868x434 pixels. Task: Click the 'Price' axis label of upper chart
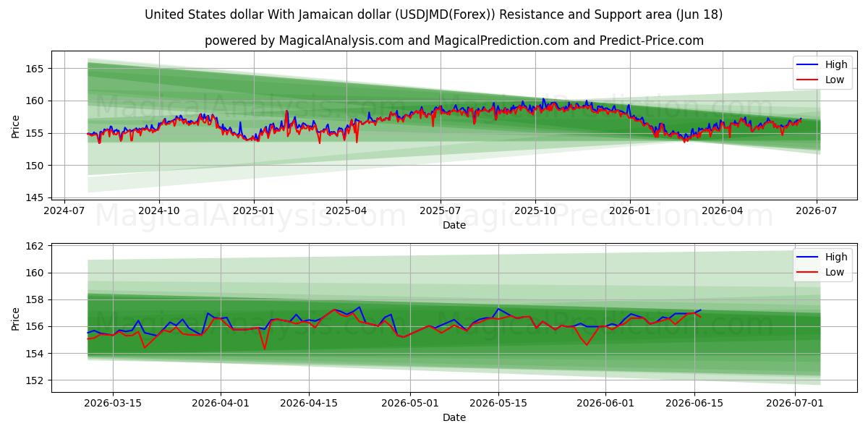(16, 127)
